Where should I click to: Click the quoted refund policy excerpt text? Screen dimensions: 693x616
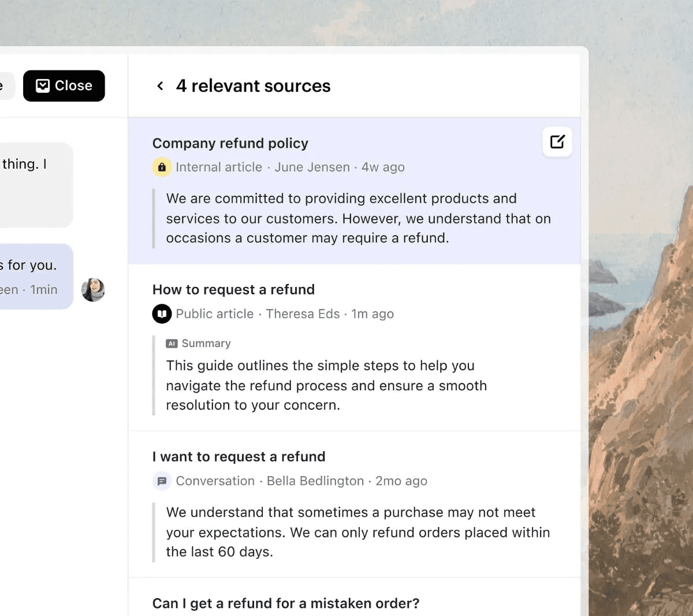(358, 218)
